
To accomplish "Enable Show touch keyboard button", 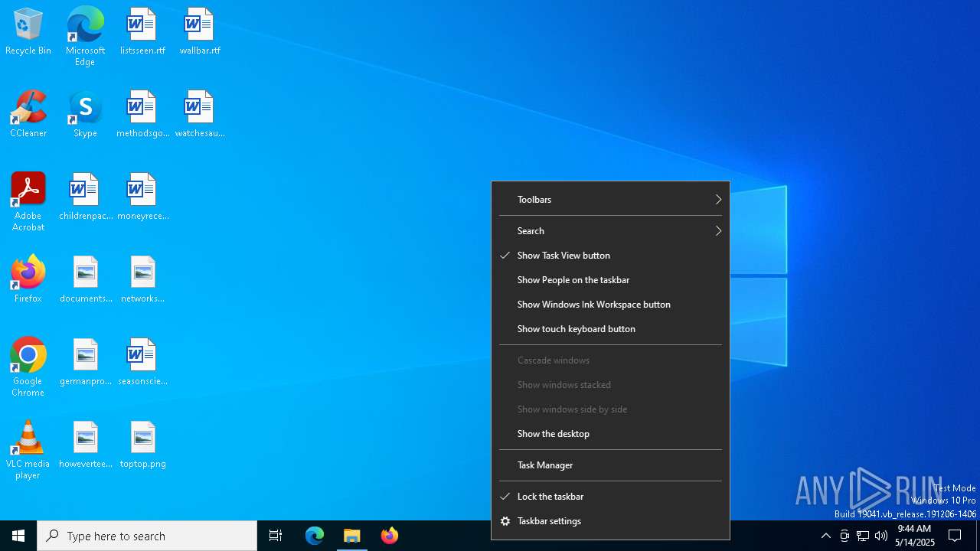I will click(x=610, y=329).
